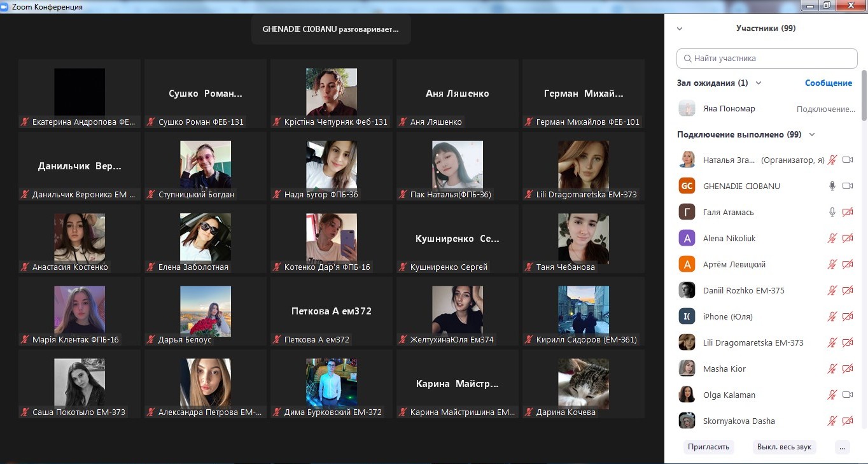
Task: Toggle Masha Kior's disabled camera
Action: pyautogui.click(x=847, y=369)
